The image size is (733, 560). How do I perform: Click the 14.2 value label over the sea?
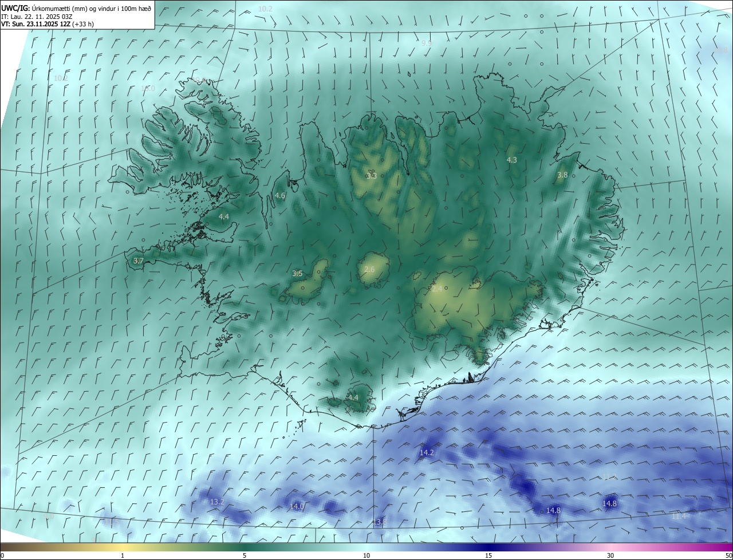427,453
